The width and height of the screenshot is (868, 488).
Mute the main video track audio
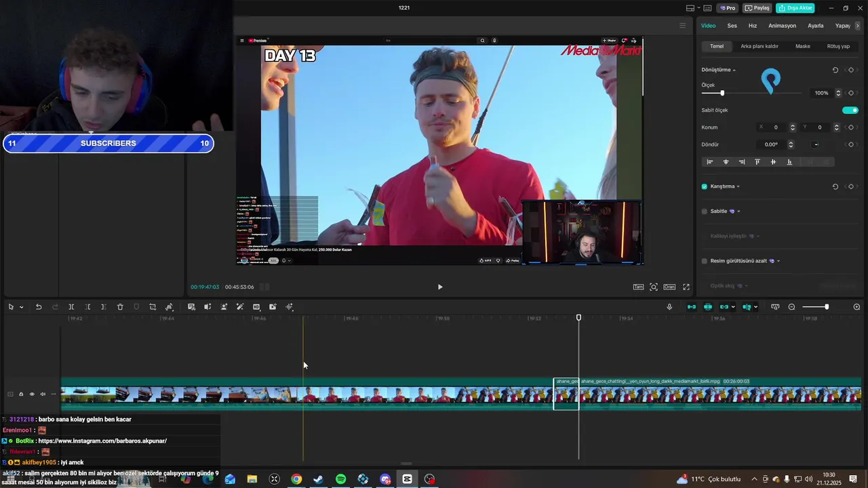43,394
